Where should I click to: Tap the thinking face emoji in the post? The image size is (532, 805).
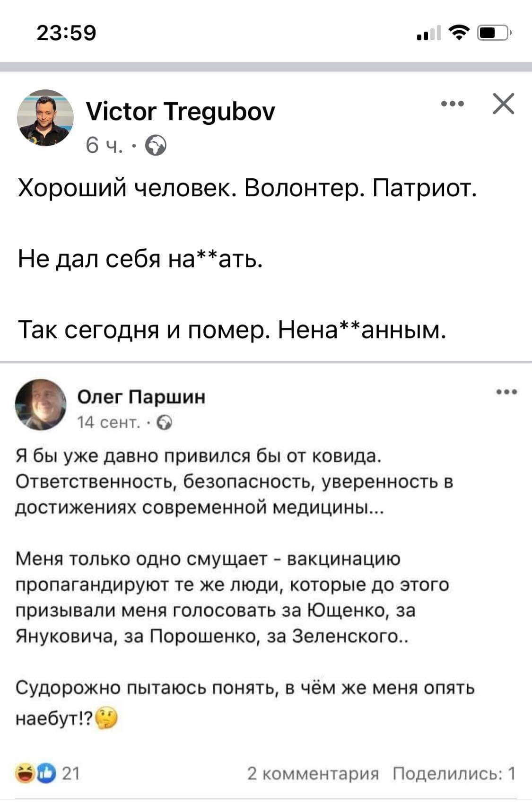(106, 719)
